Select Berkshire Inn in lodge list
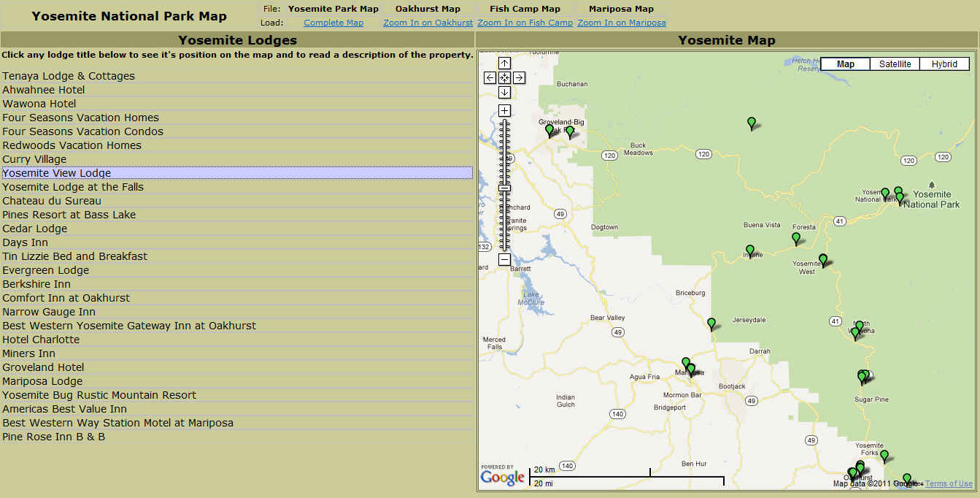Viewport: 980px width, 498px height. tap(237, 284)
